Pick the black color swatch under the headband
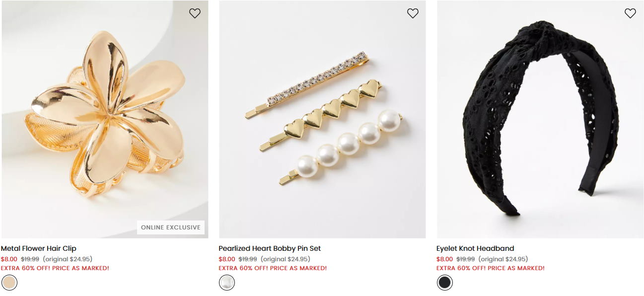This screenshot has width=644, height=296. pyautogui.click(x=445, y=283)
